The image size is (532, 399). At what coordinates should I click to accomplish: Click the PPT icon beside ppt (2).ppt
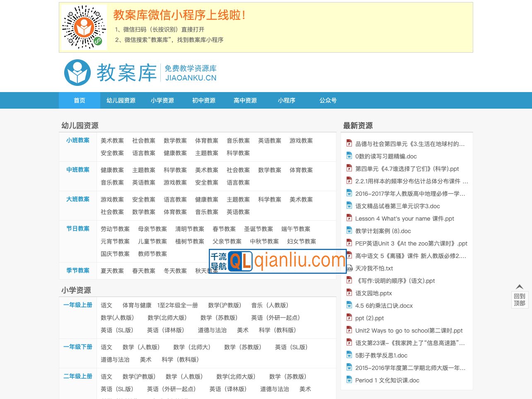[349, 318]
